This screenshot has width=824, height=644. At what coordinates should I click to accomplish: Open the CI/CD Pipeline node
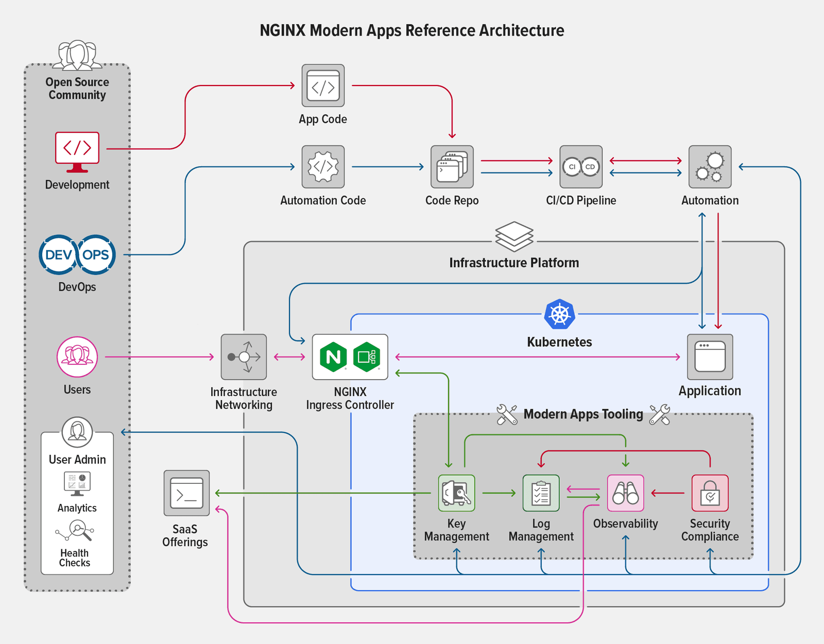[581, 167]
